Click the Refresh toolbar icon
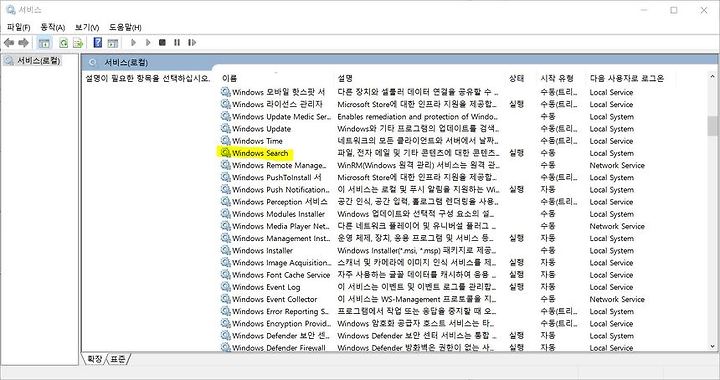720x380 pixels. [x=63, y=43]
